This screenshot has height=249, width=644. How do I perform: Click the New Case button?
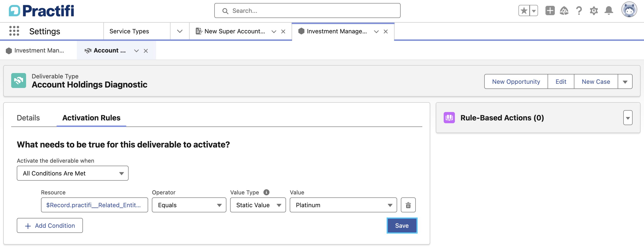(x=596, y=82)
